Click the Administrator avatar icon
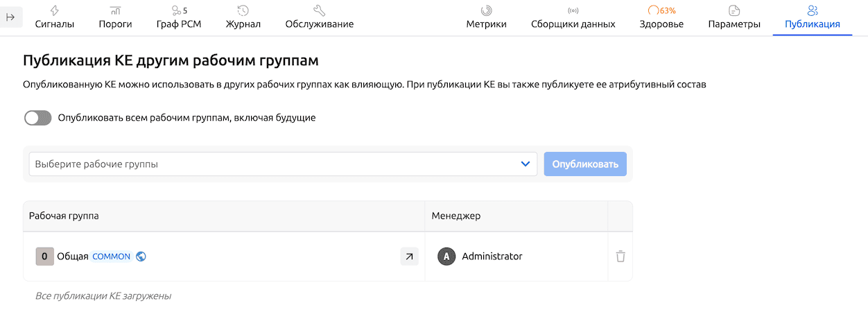This screenshot has width=868, height=319. (x=446, y=257)
